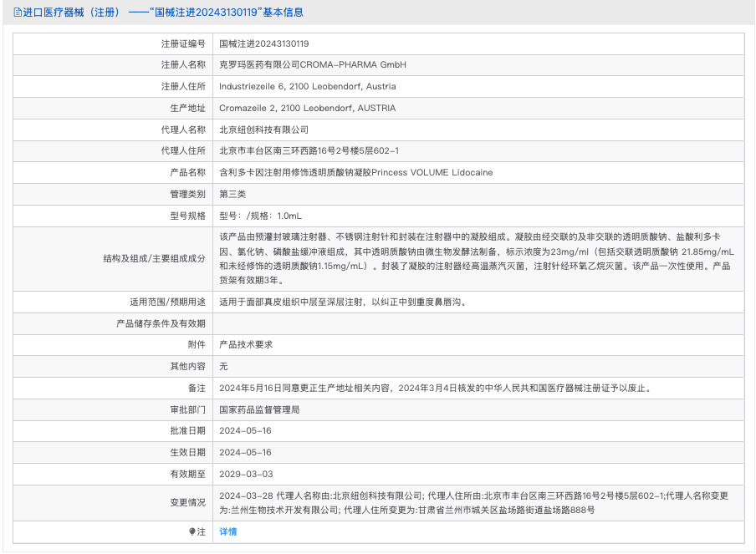Select the 代理人名称 北京纽创科技有限公司 cell
This screenshot has width=756, height=554.
click(268, 129)
